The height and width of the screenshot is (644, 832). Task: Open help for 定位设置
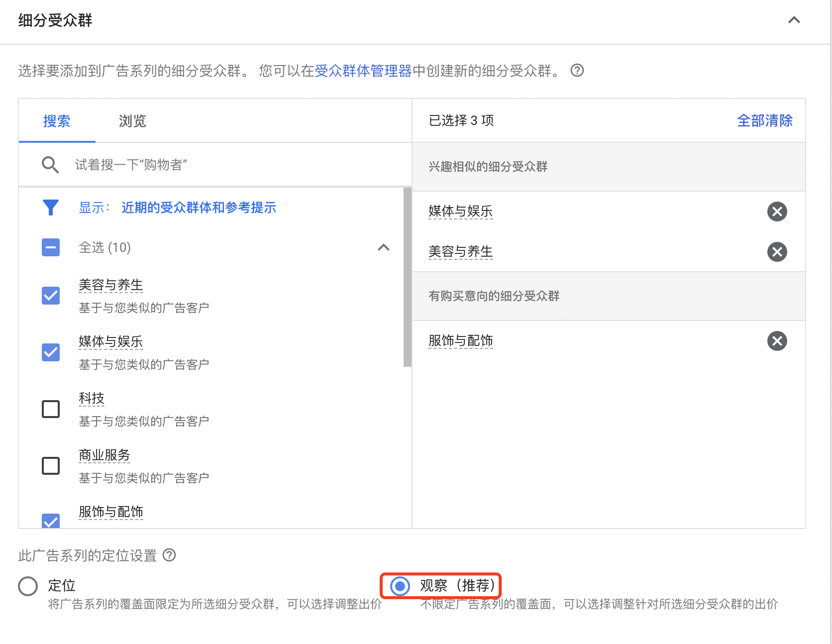point(170,555)
